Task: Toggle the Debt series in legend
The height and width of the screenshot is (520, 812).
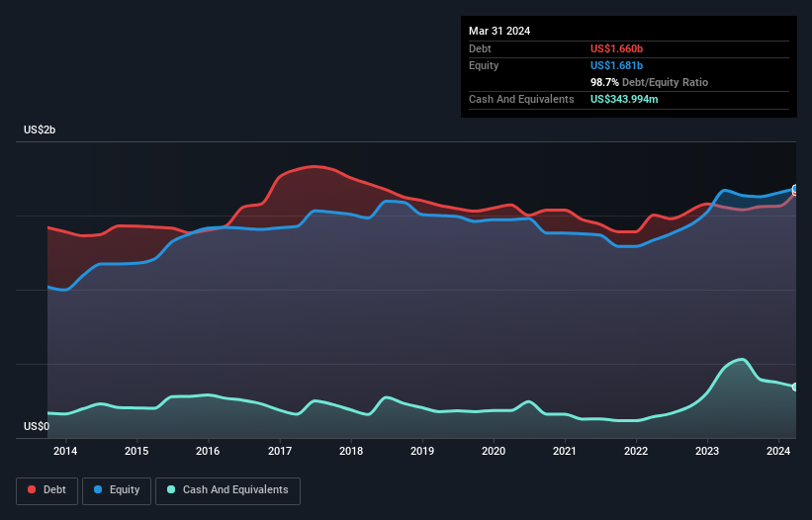Action: point(47,490)
